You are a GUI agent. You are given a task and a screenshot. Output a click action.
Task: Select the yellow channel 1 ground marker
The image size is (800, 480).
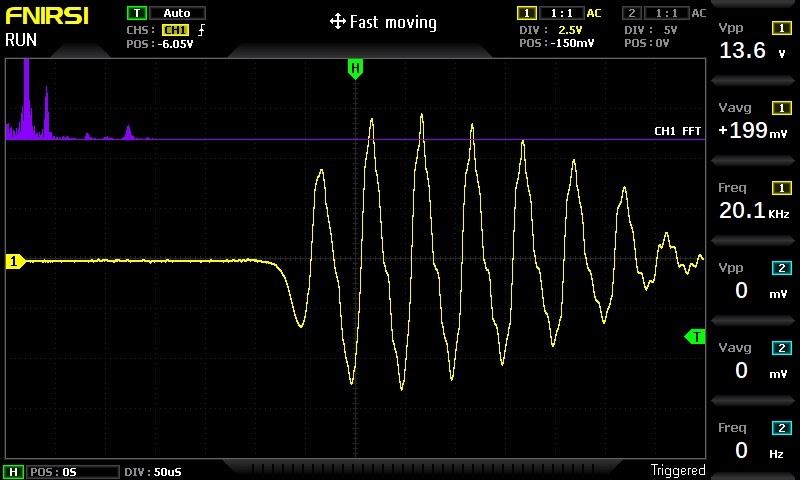pyautogui.click(x=15, y=261)
